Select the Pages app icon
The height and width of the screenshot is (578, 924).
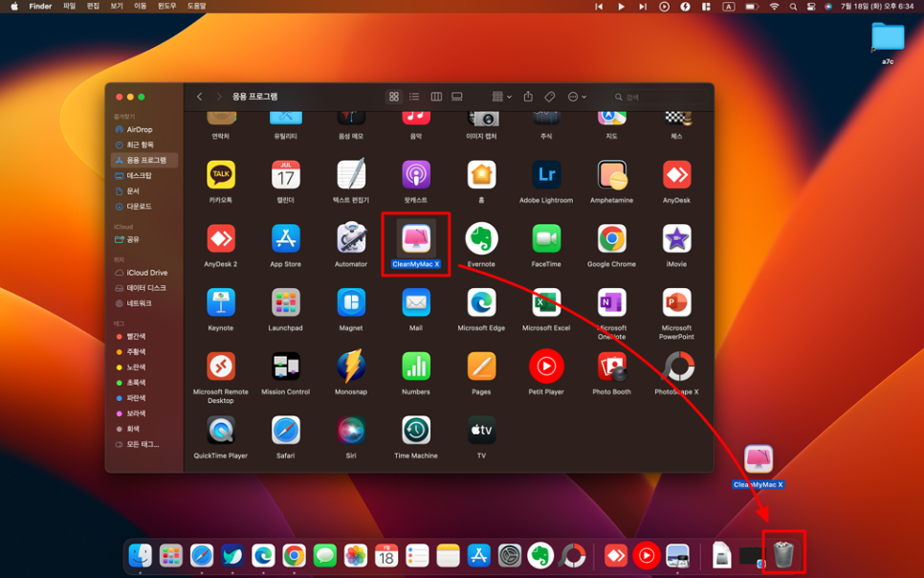tap(481, 366)
